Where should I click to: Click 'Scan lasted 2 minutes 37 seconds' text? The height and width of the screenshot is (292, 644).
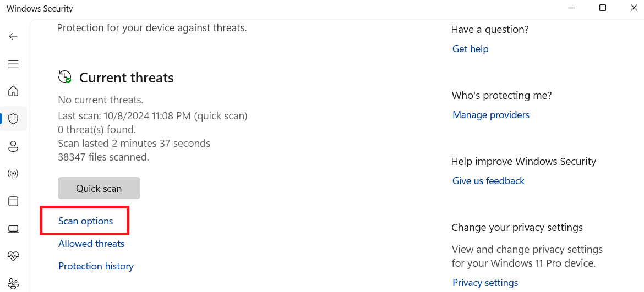click(x=134, y=144)
